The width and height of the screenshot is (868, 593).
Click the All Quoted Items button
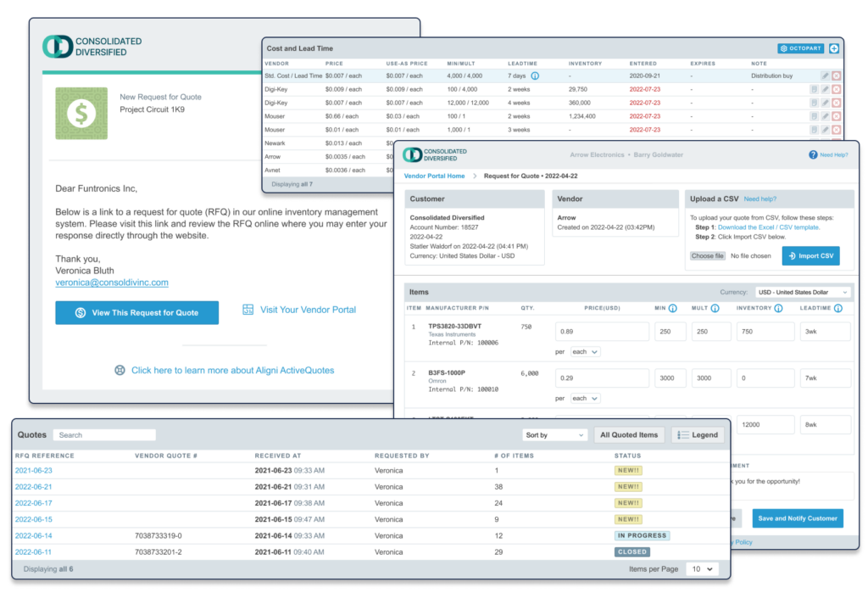(629, 435)
